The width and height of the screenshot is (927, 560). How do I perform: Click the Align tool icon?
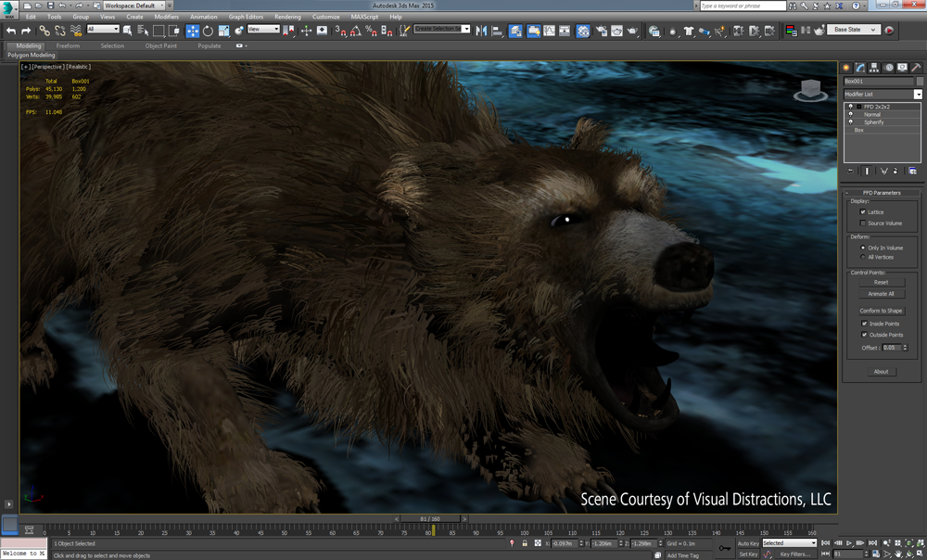497,31
